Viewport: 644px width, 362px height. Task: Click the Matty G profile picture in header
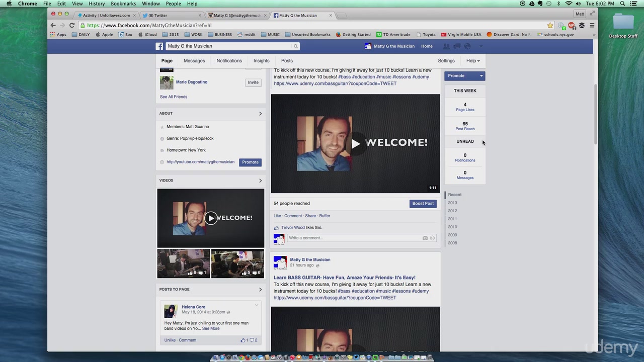click(368, 46)
